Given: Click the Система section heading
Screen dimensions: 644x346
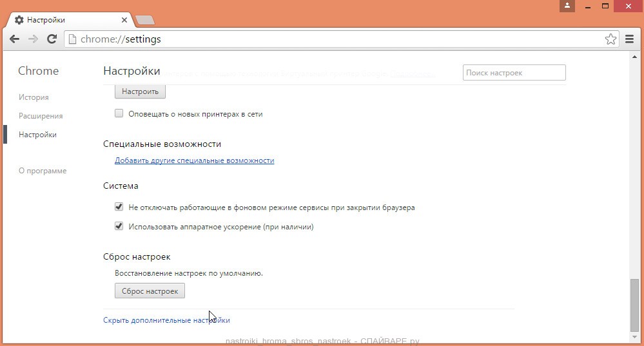Looking at the screenshot, I should coord(121,186).
